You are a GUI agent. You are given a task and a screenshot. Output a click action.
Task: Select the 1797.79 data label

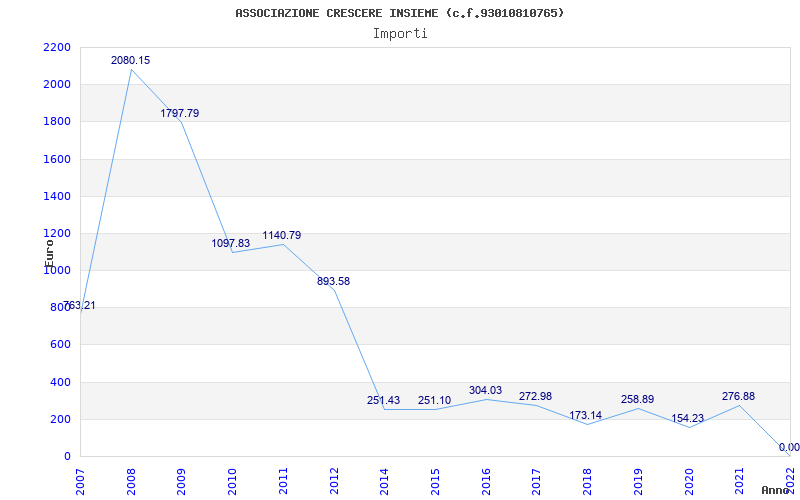coord(180,113)
